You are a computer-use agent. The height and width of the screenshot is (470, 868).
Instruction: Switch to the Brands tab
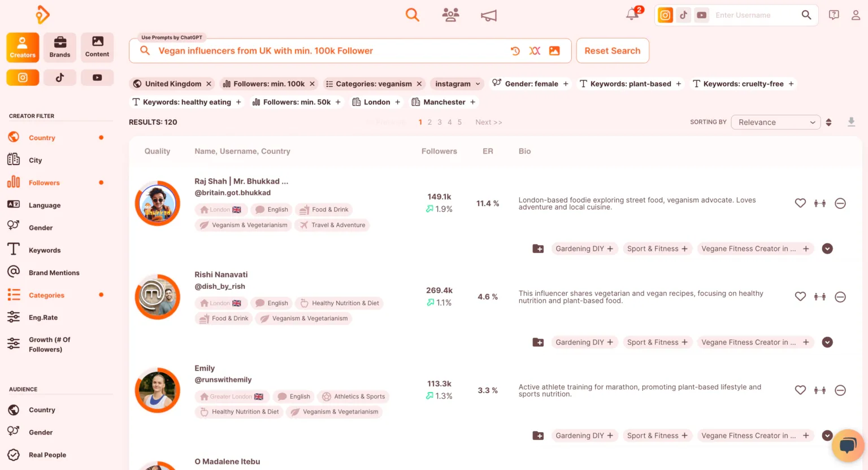[60, 47]
